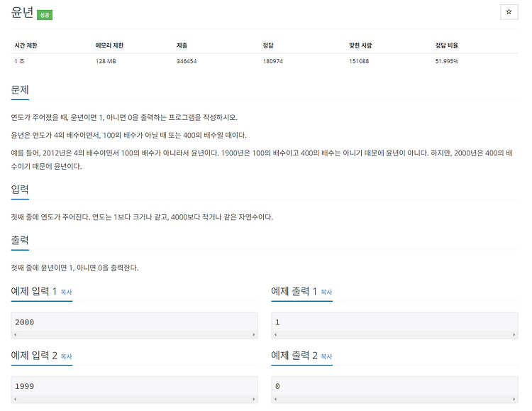This screenshot has height=411, width=532.
Task: Copy 예제 출력 2 via 복사 link
Action: 326,356
